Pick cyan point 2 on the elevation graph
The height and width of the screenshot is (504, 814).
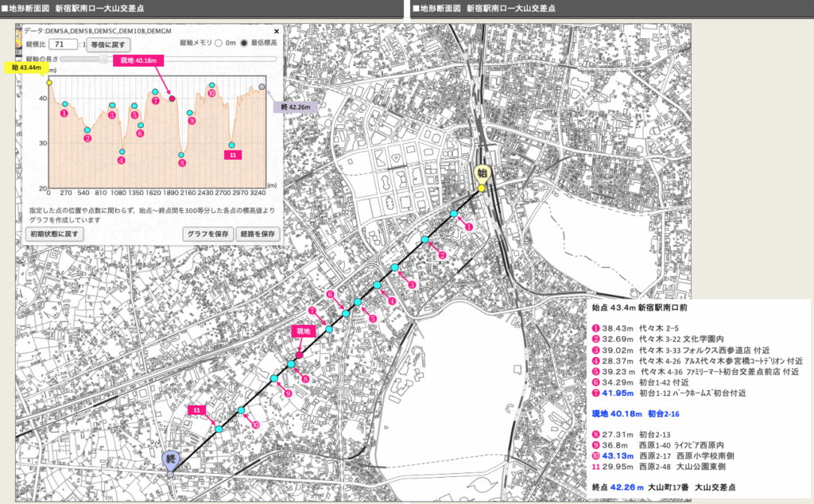tap(87, 130)
